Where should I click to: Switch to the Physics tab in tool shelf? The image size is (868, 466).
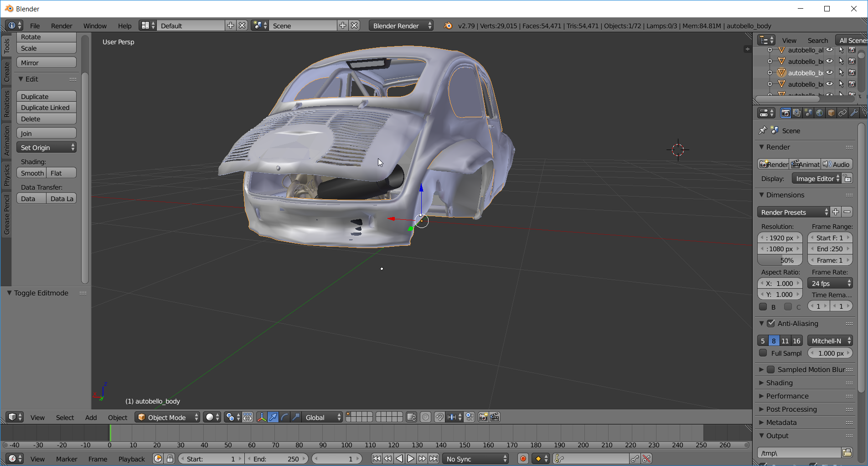point(7,176)
